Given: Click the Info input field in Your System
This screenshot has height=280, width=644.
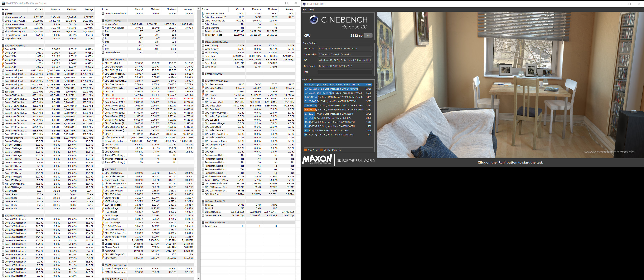Looking at the screenshot, I should pyautogui.click(x=345, y=72).
